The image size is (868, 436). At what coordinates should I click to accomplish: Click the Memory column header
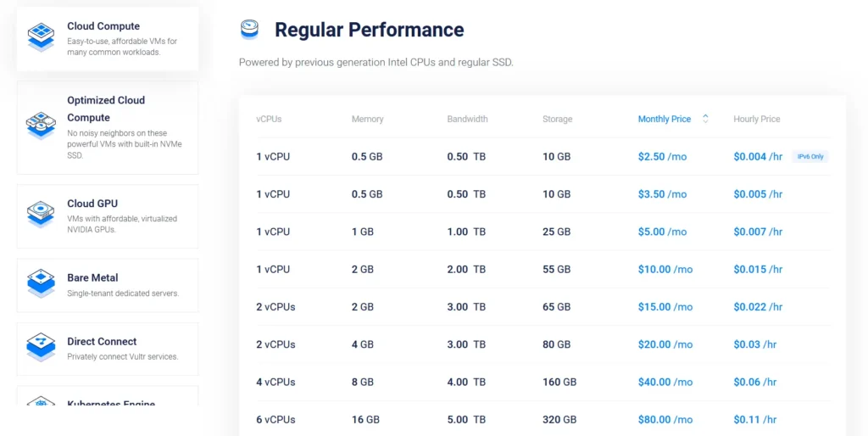click(367, 119)
